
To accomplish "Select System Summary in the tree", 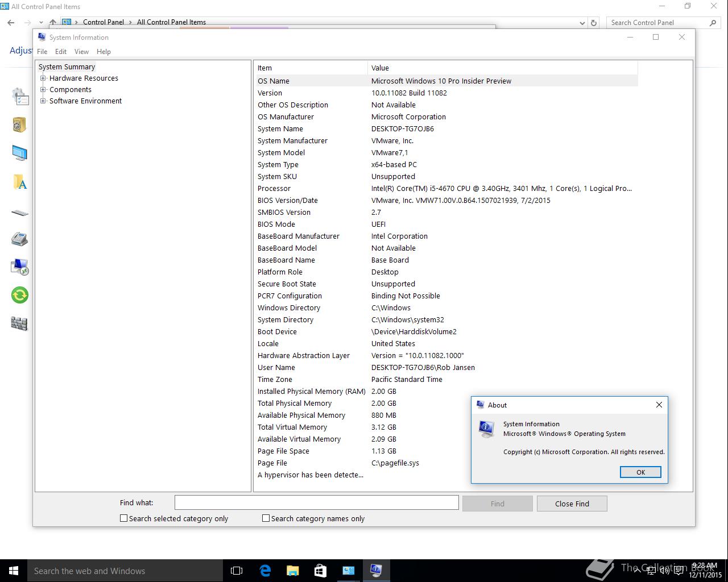I will coord(67,67).
